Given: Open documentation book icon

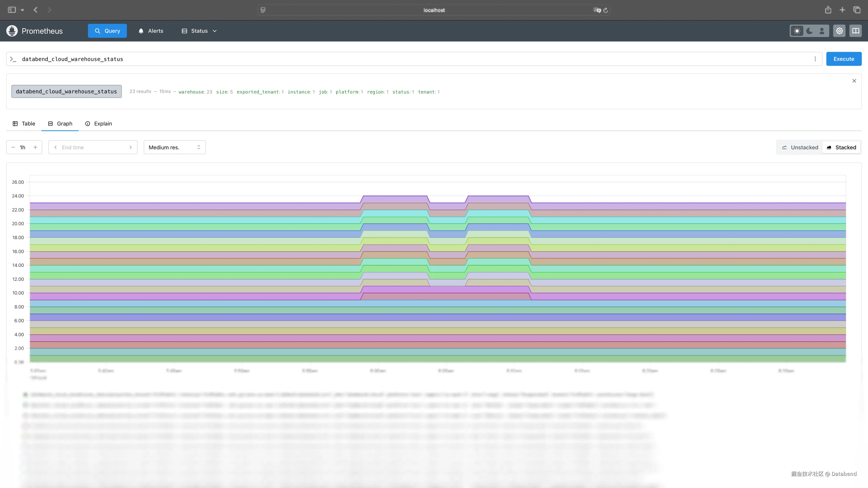Looking at the screenshot, I should [x=856, y=31].
